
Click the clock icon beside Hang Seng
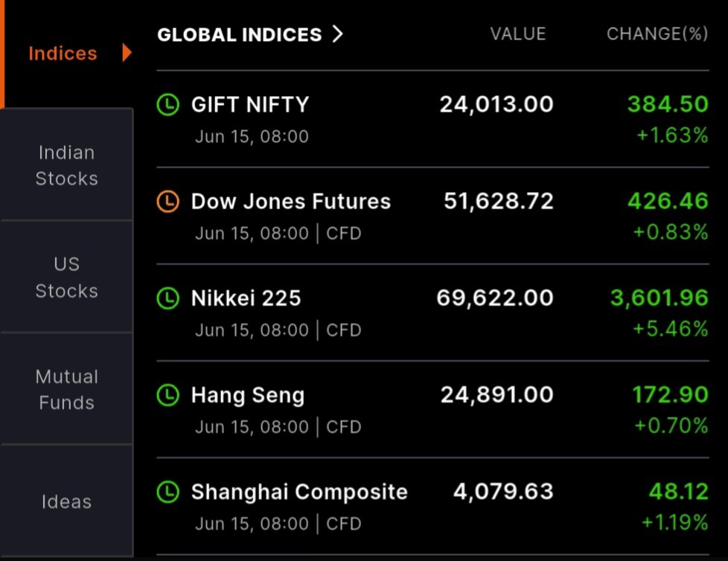(167, 395)
